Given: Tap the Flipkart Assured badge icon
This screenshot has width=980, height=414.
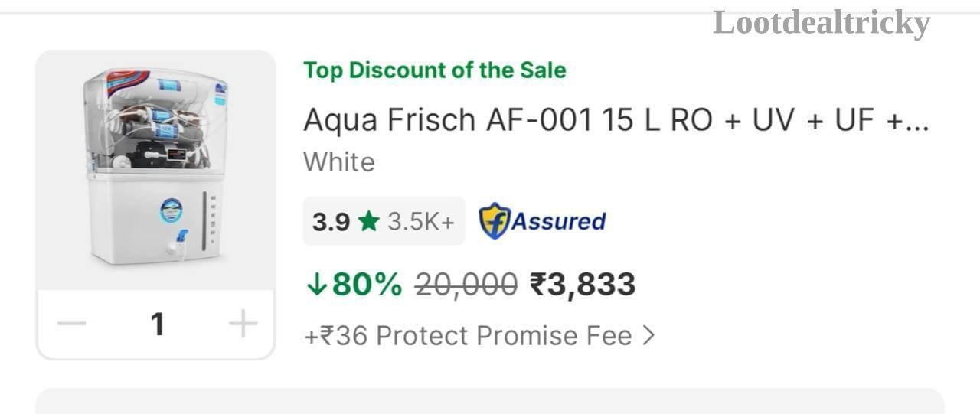Looking at the screenshot, I should coord(495,221).
